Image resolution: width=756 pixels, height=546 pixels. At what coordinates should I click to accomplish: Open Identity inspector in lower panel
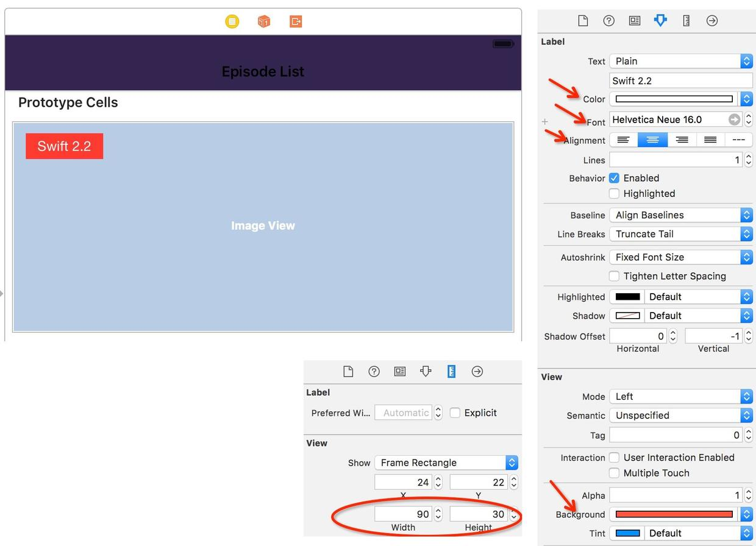pos(400,371)
